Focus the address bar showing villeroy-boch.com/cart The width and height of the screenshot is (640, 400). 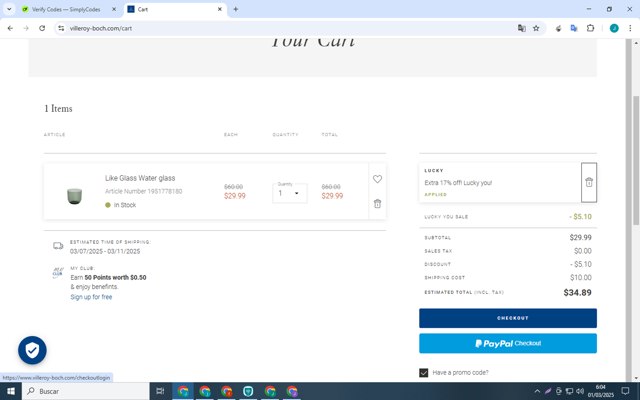[286, 28]
